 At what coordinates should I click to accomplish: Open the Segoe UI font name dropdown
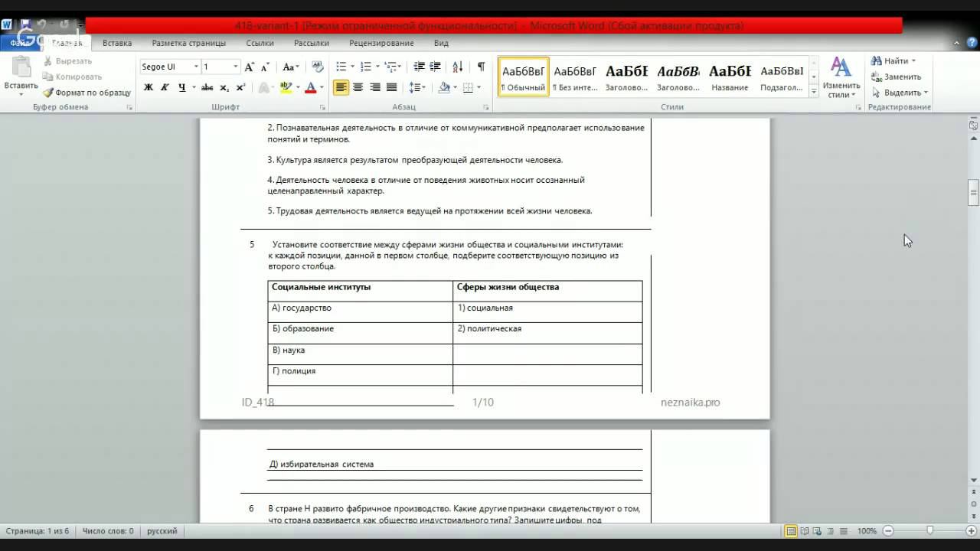tap(196, 67)
